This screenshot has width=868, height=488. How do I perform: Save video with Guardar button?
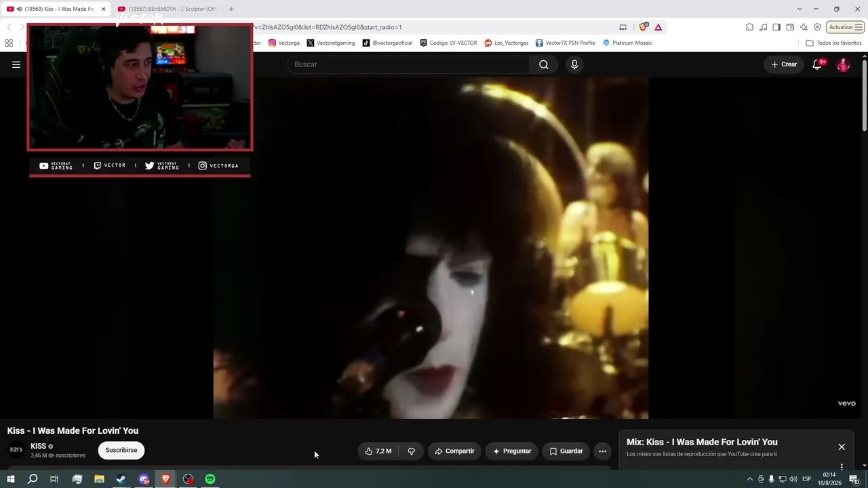566,451
